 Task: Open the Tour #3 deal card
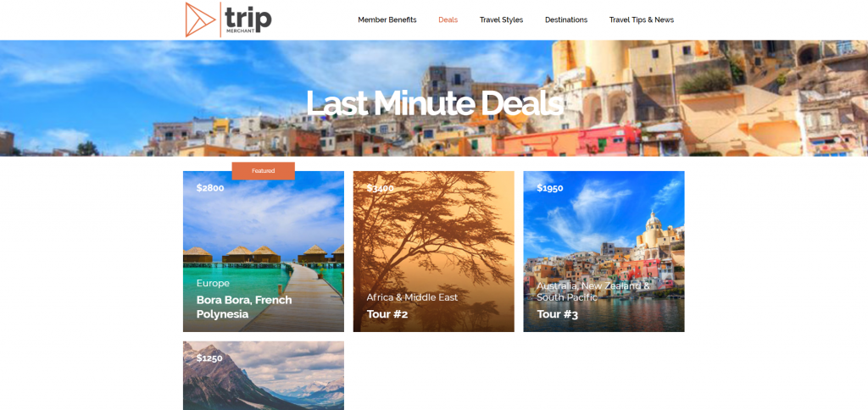pos(604,252)
